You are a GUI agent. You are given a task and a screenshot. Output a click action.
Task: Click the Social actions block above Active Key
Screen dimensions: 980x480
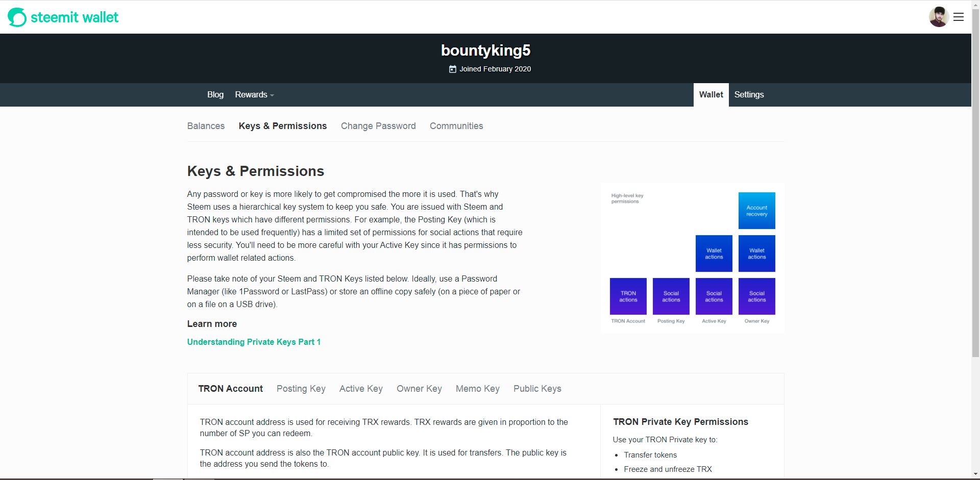click(714, 296)
